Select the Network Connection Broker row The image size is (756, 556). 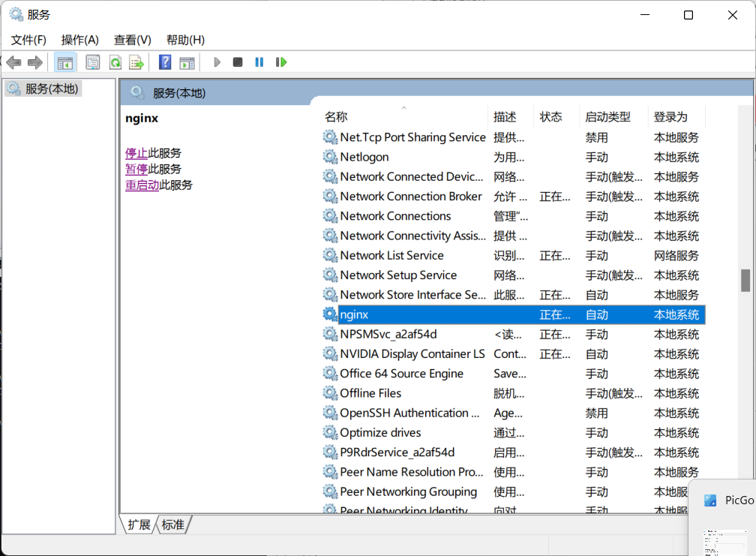[514, 197]
